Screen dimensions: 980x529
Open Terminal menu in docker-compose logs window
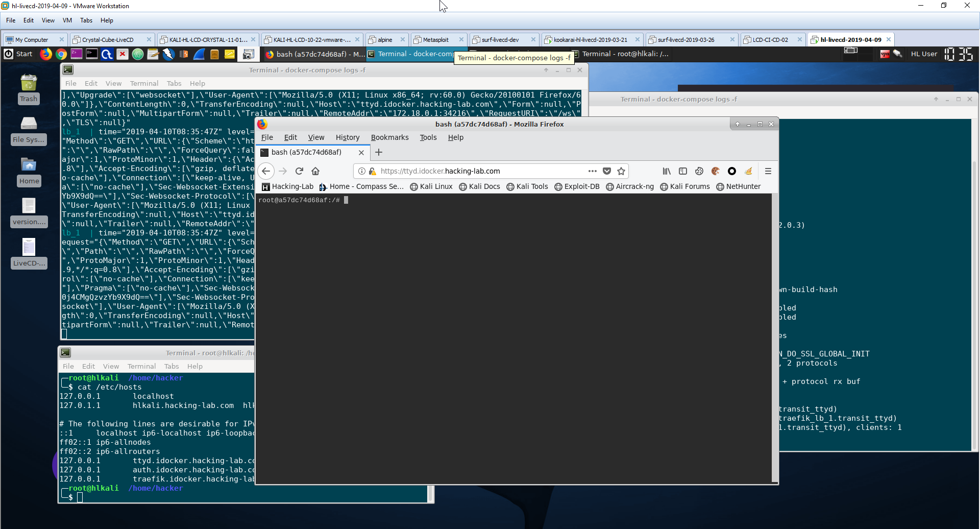tap(144, 83)
